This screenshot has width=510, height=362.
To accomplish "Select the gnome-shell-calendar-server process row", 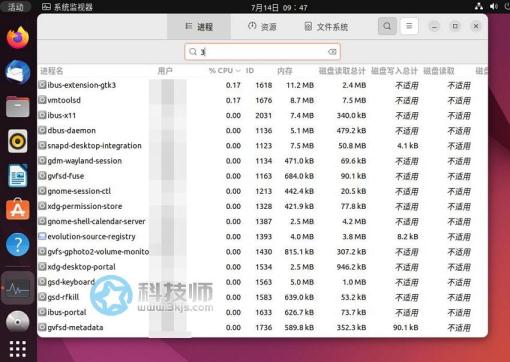I will tap(262, 221).
